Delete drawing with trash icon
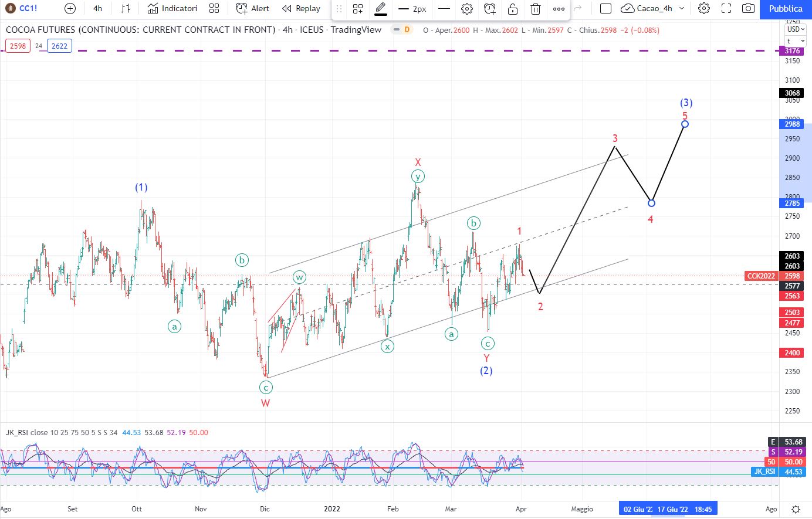Image resolution: width=812 pixels, height=519 pixels. point(536,9)
